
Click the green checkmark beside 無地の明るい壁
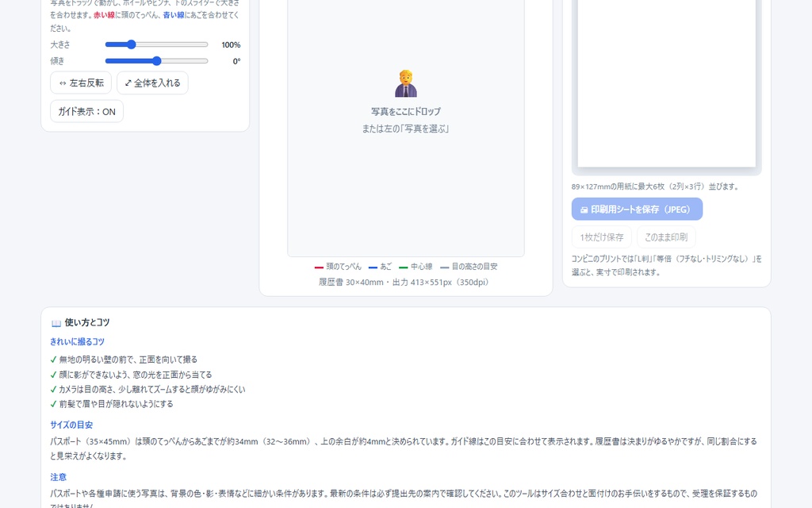[53, 360]
